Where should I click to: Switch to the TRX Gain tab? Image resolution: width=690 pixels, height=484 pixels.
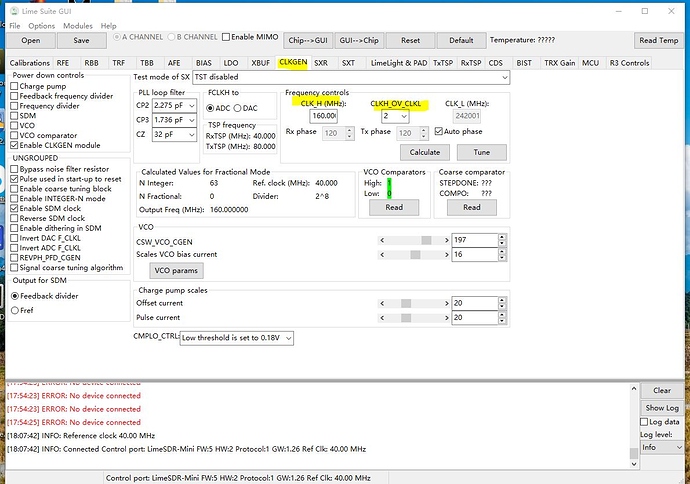pos(559,63)
